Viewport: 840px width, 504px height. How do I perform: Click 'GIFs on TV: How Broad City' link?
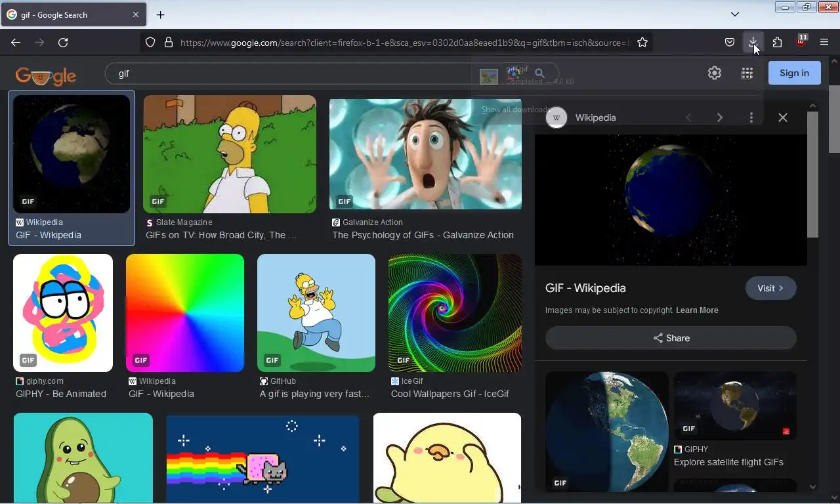[221, 235]
